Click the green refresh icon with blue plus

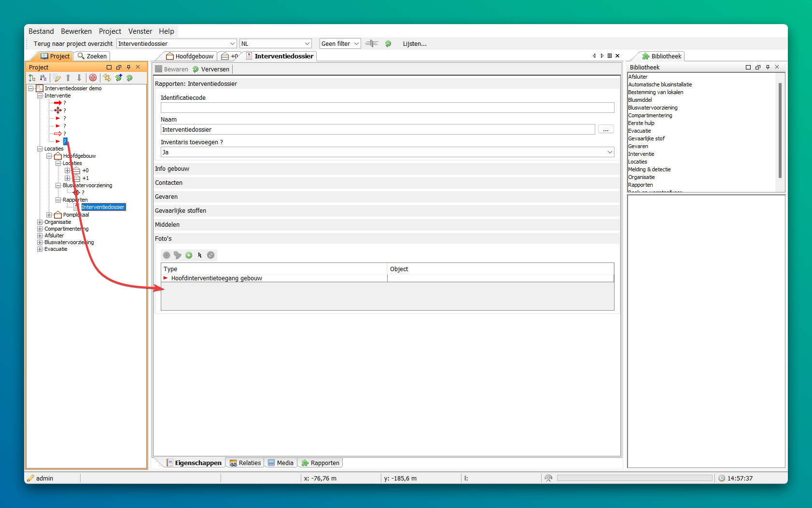118,78
